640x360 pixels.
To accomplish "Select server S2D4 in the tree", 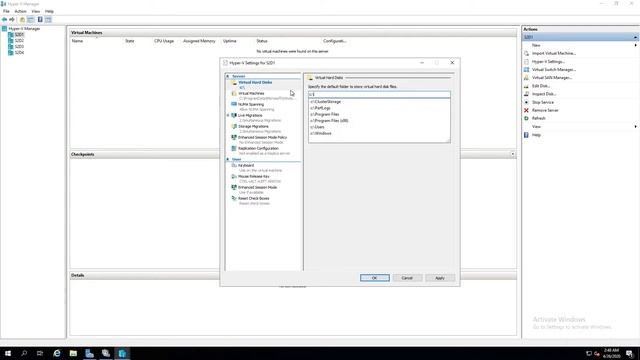I will pos(19,53).
